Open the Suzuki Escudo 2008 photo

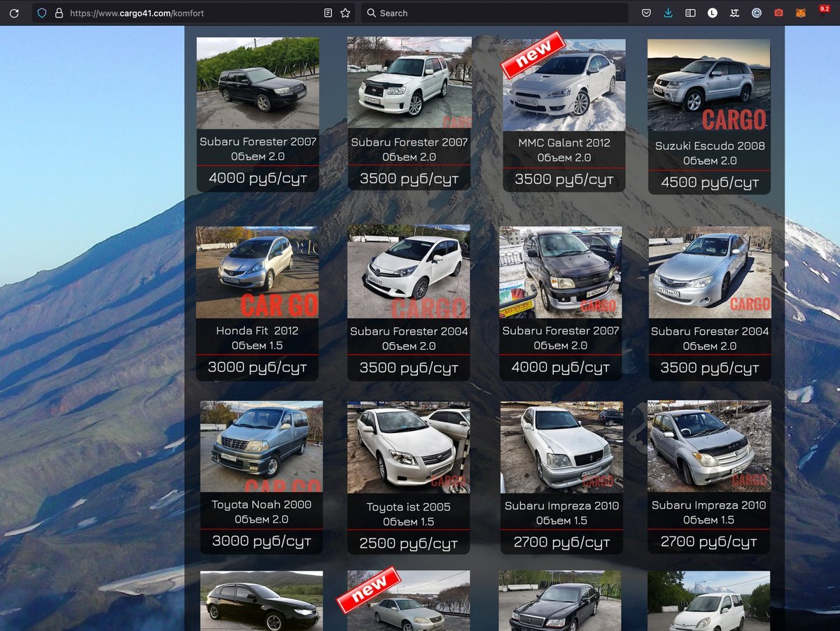click(709, 85)
